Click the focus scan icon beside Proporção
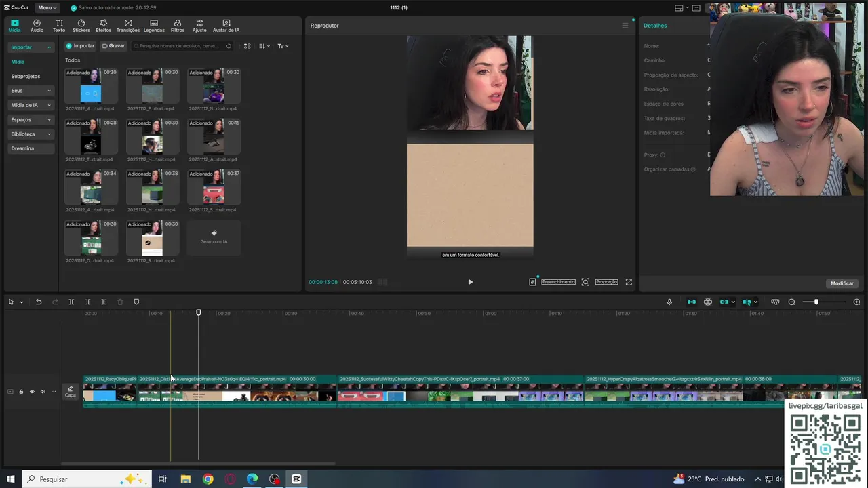 (585, 282)
